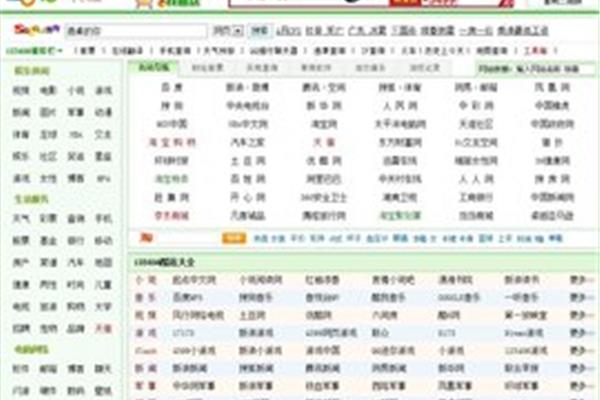Open the 太平洋电脑网 link

tap(400, 124)
